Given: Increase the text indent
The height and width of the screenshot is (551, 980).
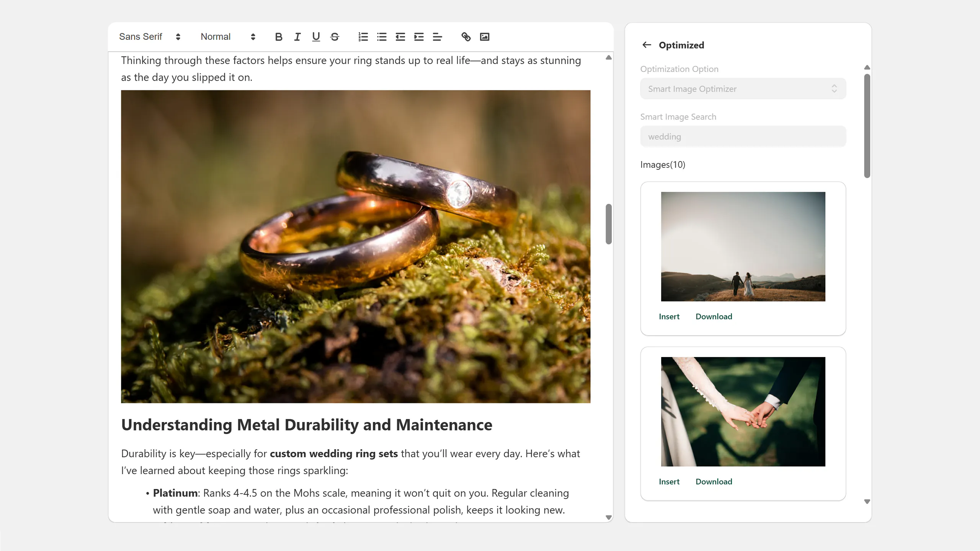Looking at the screenshot, I should click(419, 37).
